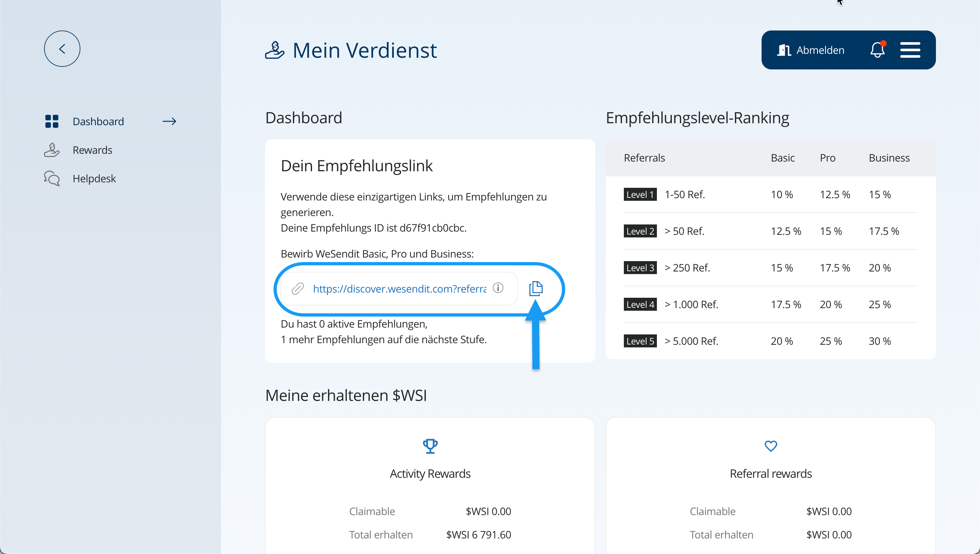
Task: Open the Rewards menu item
Action: click(x=92, y=150)
